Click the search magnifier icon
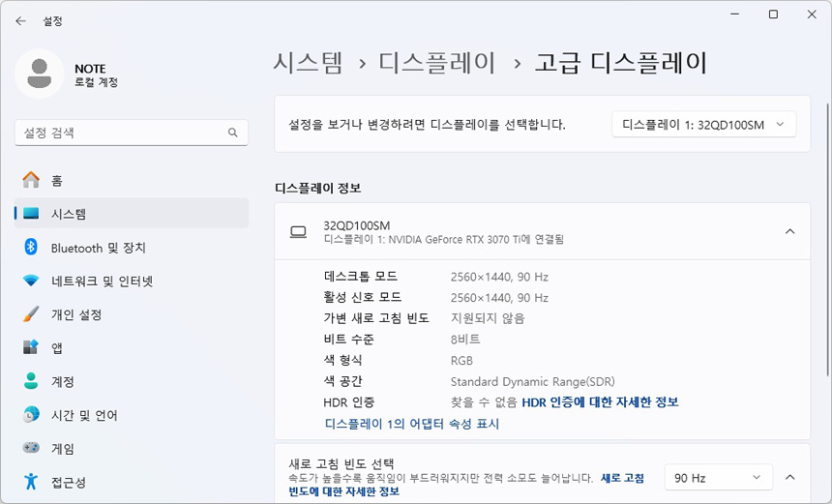This screenshot has width=832, height=504. click(x=232, y=133)
